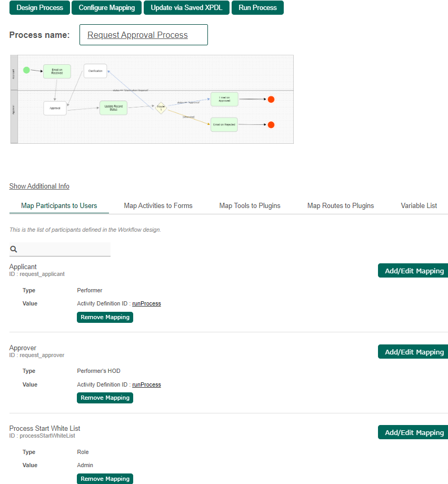Click the Design Process button
The height and width of the screenshot is (484, 448).
(39, 8)
